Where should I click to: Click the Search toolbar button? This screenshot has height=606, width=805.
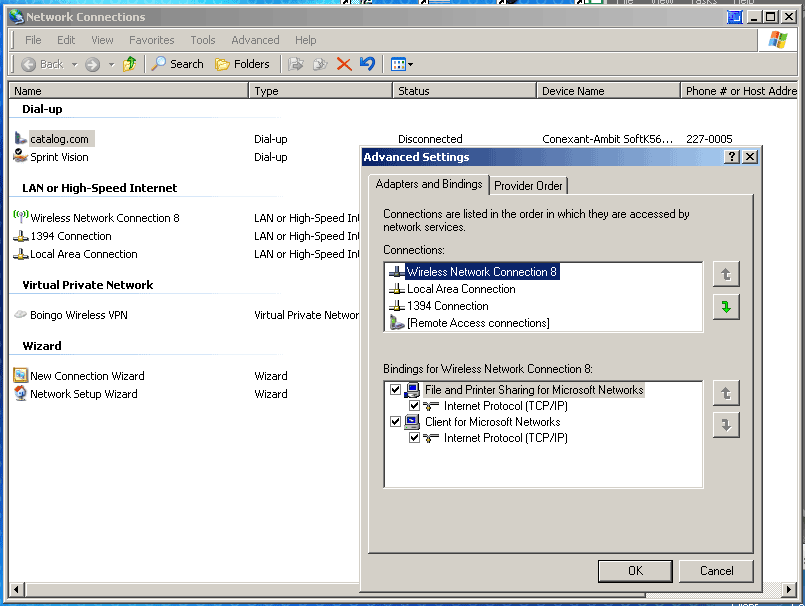coord(177,64)
